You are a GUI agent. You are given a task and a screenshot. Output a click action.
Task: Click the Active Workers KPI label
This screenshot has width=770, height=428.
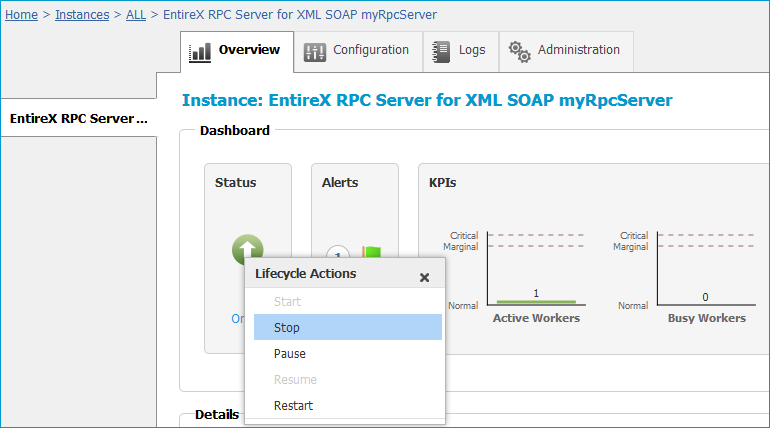pos(536,318)
